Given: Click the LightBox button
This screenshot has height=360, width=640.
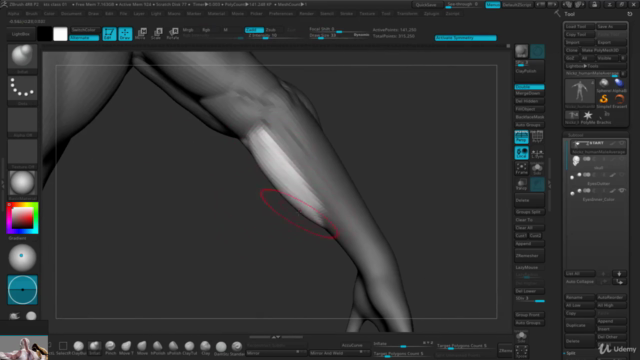Looking at the screenshot, I should click(x=20, y=34).
